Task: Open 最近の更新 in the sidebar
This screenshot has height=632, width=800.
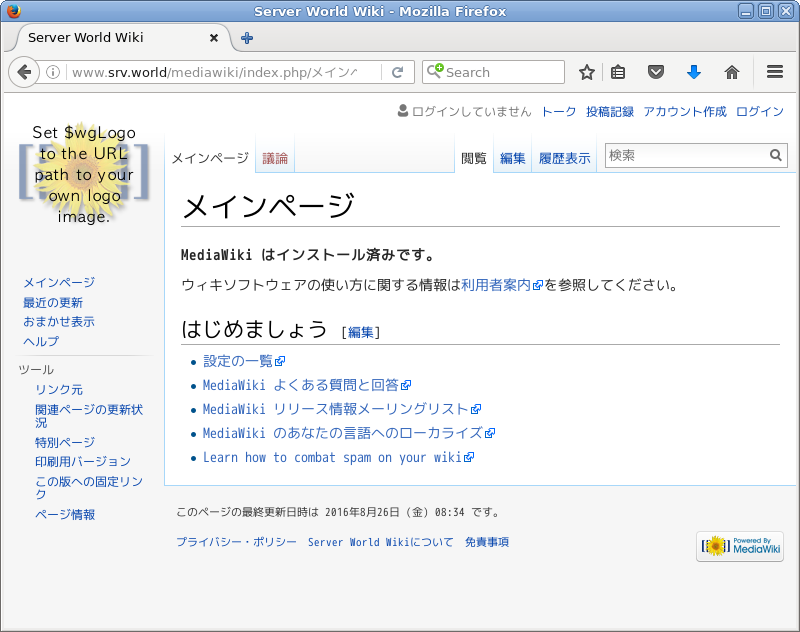Action: [53, 302]
